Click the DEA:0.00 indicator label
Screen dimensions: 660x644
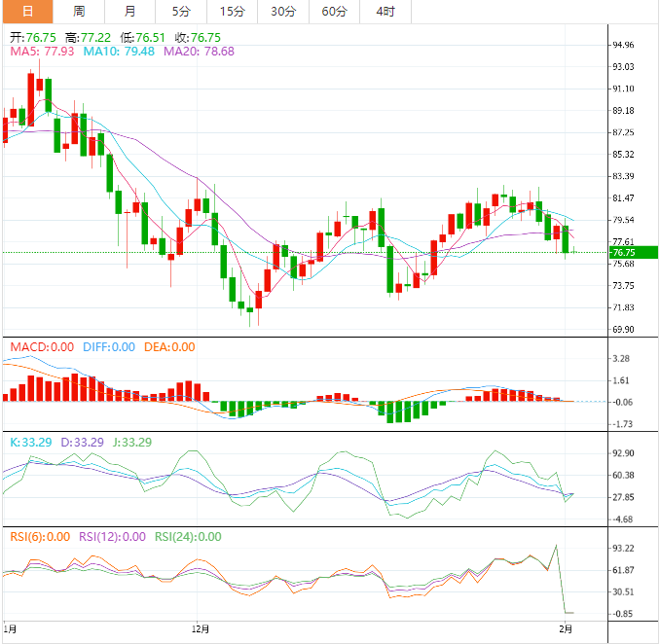coord(169,347)
